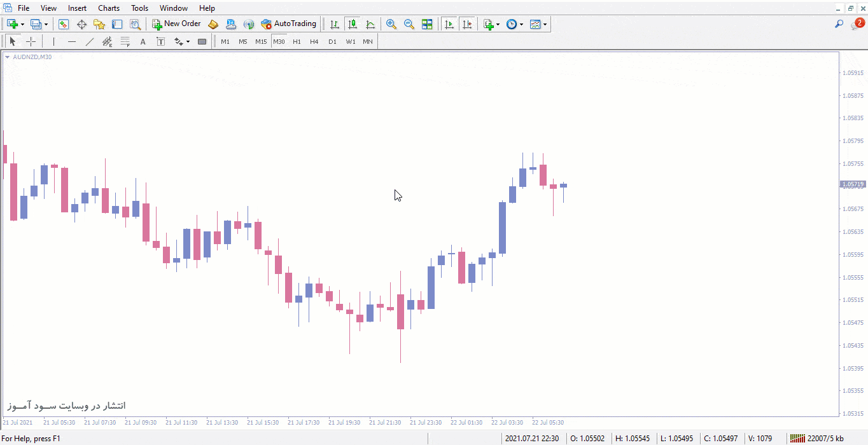Viewport: 868px width, 445px height.
Task: Click the current price label 1.05719
Action: coord(851,183)
